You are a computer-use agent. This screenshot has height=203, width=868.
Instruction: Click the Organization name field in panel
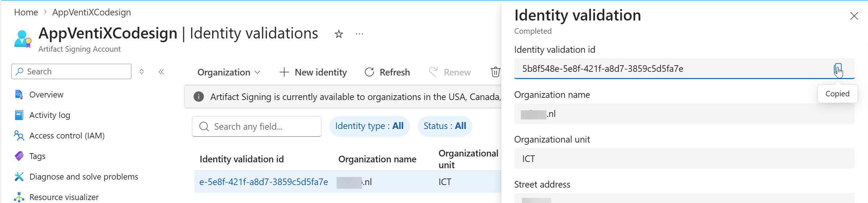[x=684, y=114]
